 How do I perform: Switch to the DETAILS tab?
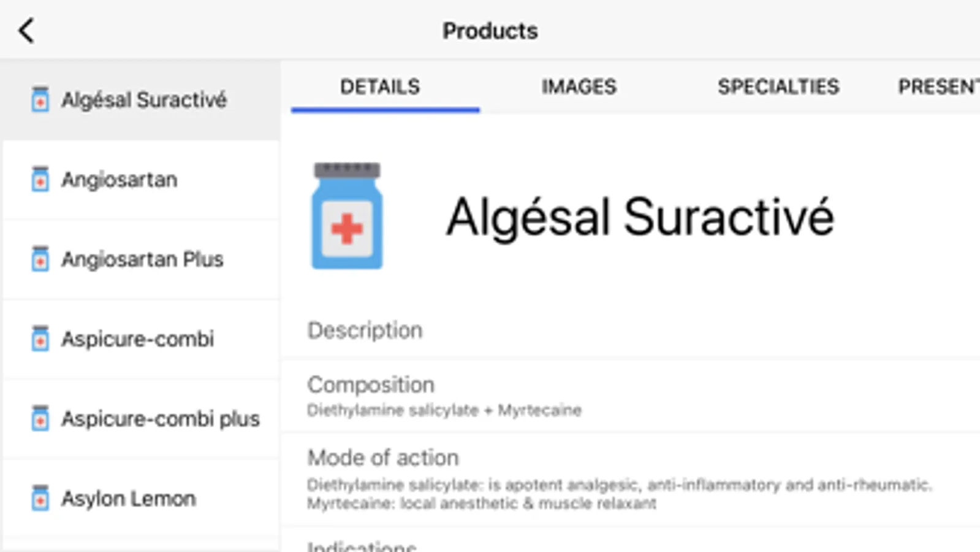tap(380, 87)
